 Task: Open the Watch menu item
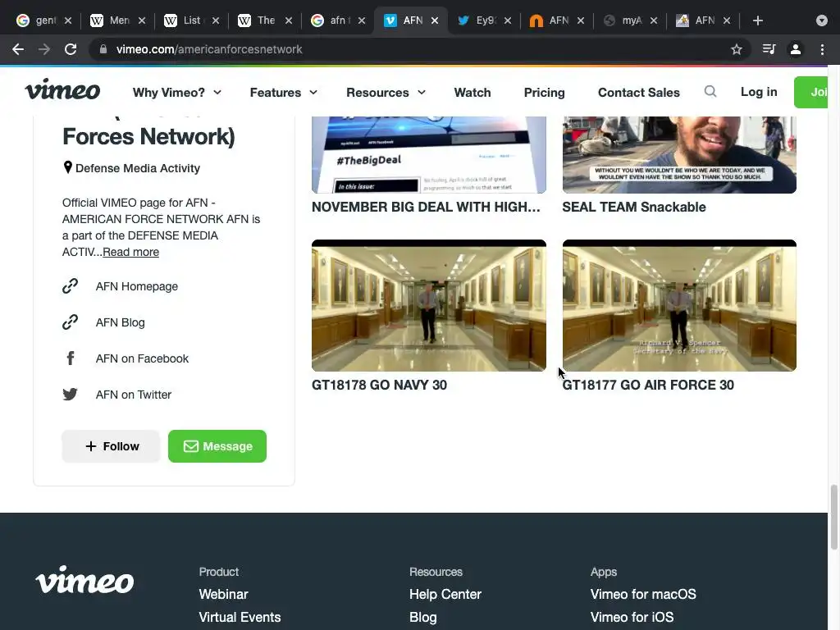(472, 92)
